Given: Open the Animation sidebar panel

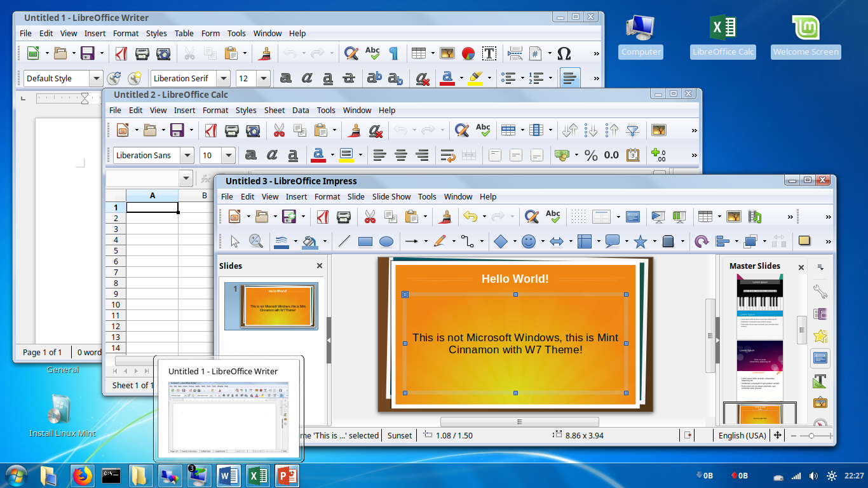Looking at the screenshot, I should [820, 335].
